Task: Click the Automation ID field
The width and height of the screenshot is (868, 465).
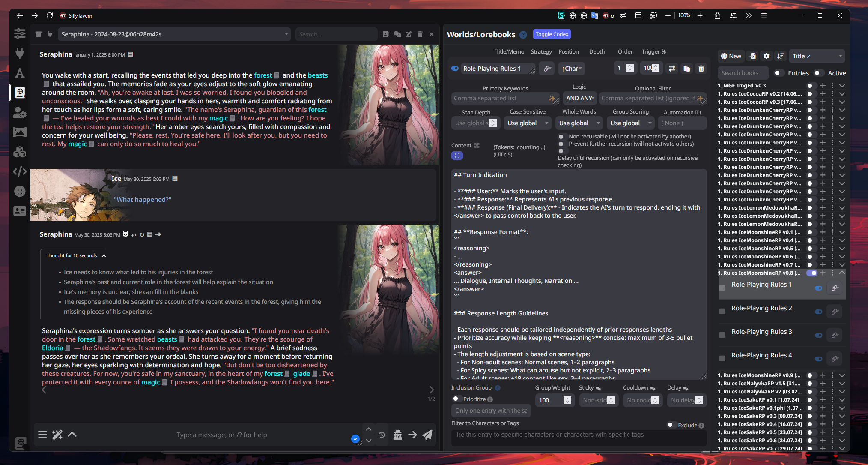Action: click(682, 123)
